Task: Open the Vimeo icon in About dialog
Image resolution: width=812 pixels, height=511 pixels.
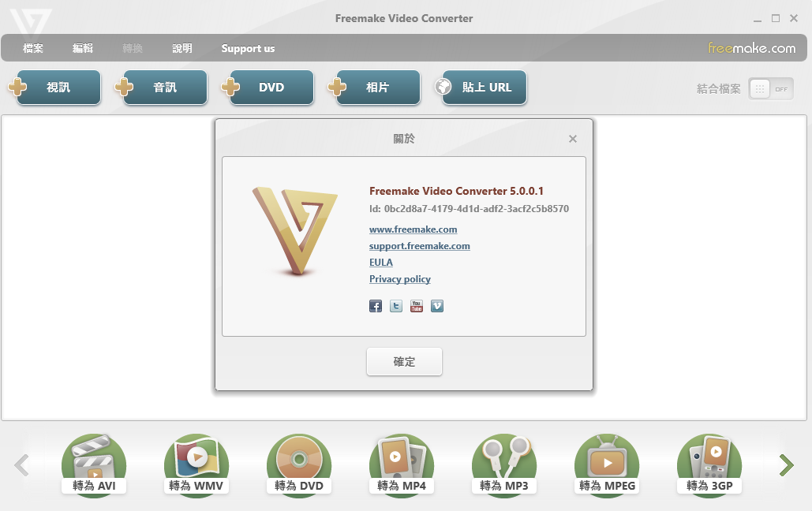Action: tap(437, 306)
